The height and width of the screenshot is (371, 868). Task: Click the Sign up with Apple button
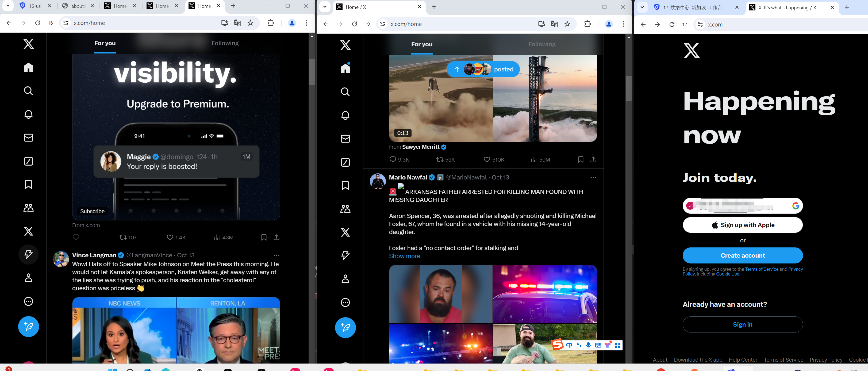click(742, 225)
